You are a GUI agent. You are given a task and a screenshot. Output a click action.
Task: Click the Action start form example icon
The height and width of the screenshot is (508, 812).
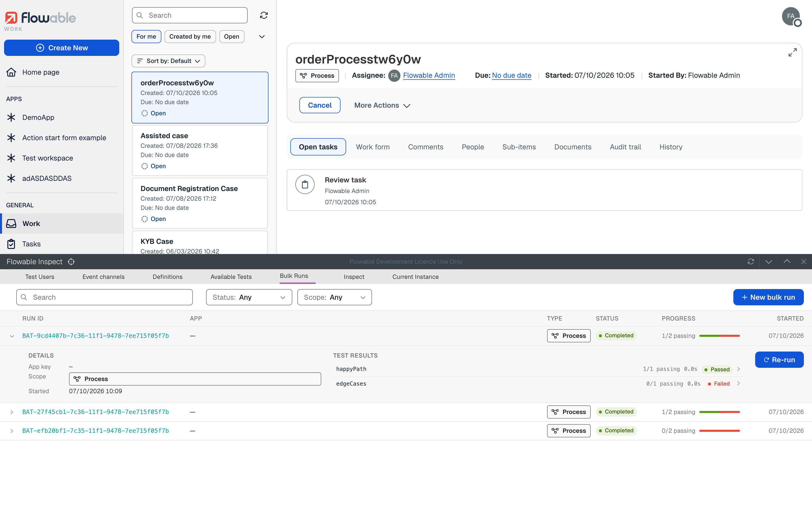pyautogui.click(x=11, y=138)
